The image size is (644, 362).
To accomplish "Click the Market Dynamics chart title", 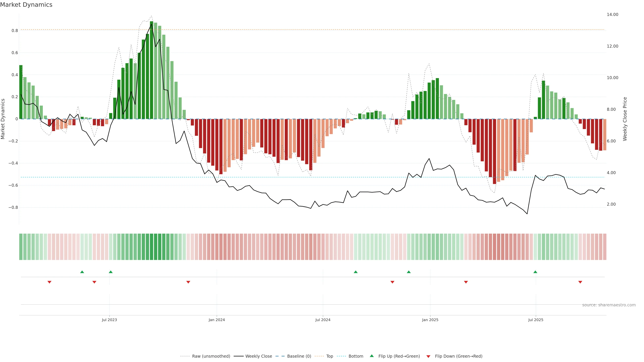I will point(26,5).
